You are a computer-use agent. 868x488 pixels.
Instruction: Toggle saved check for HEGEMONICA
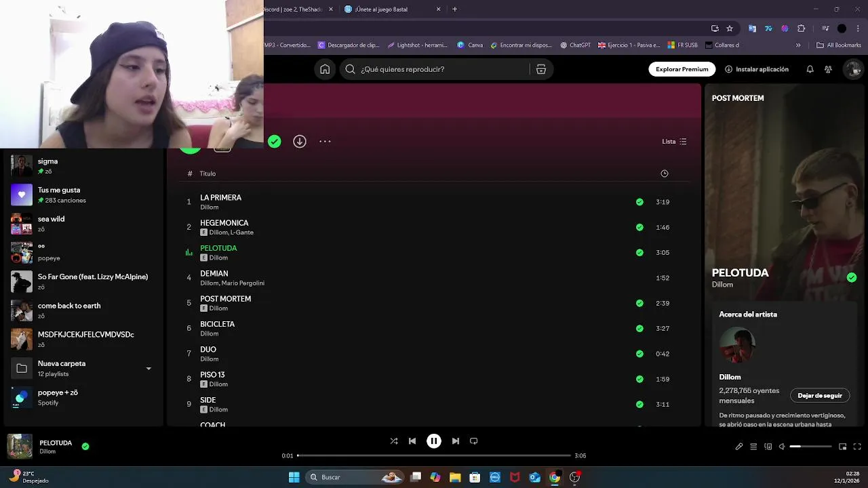[639, 227]
